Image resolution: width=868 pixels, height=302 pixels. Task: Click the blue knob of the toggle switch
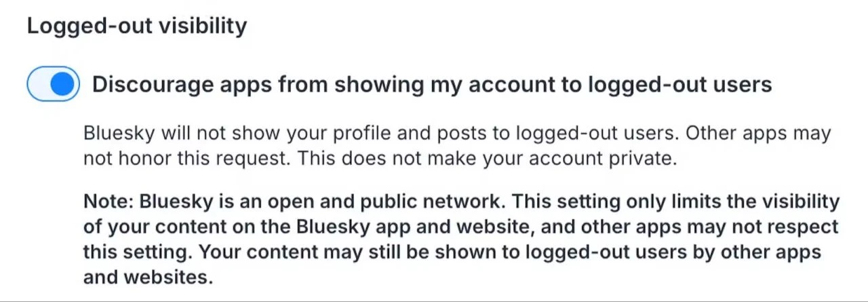(62, 84)
